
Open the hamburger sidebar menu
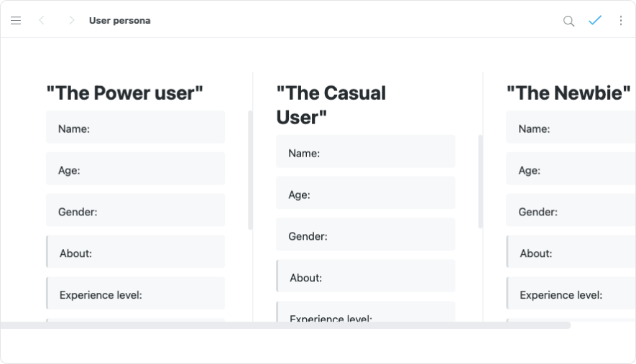coord(16,21)
